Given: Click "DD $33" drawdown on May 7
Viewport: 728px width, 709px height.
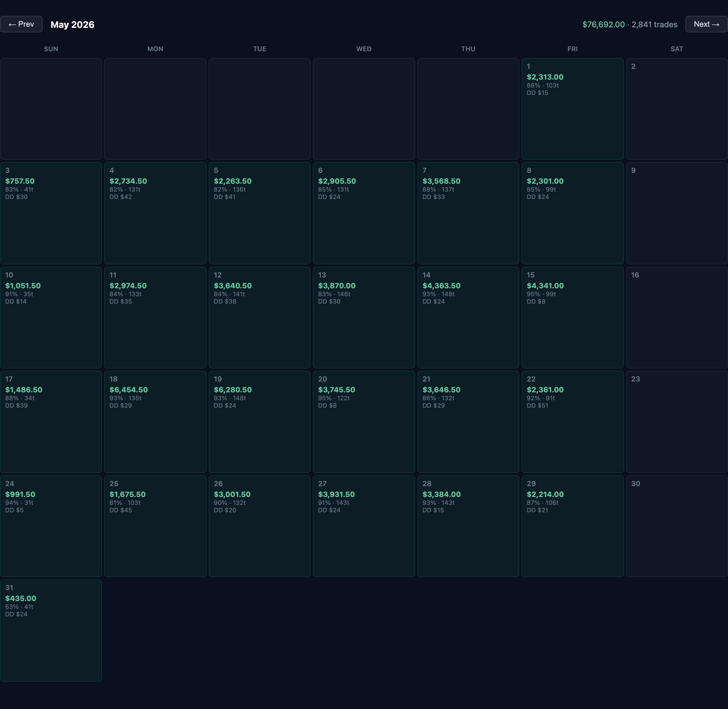Looking at the screenshot, I should tap(434, 197).
